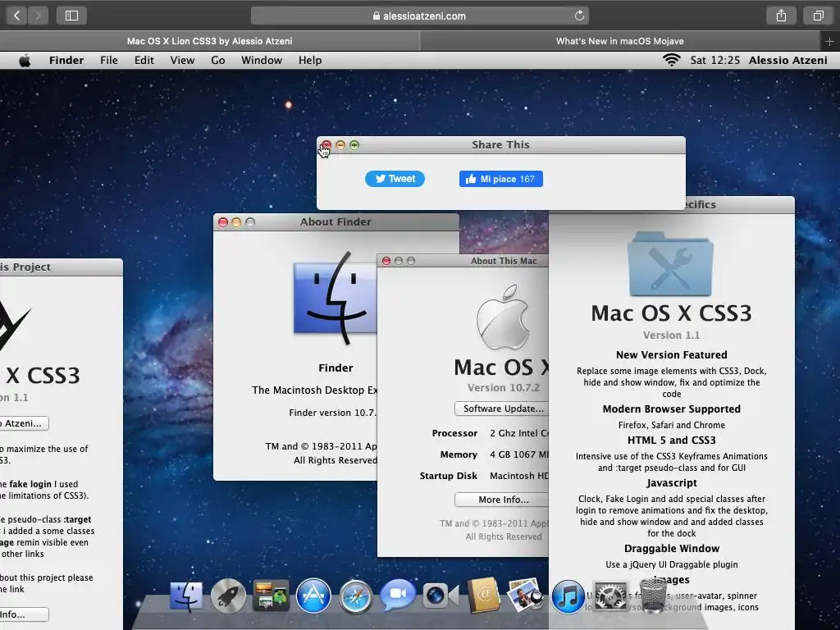Click the About This Mac title bar
The height and width of the screenshot is (630, 840).
pyautogui.click(x=463, y=261)
